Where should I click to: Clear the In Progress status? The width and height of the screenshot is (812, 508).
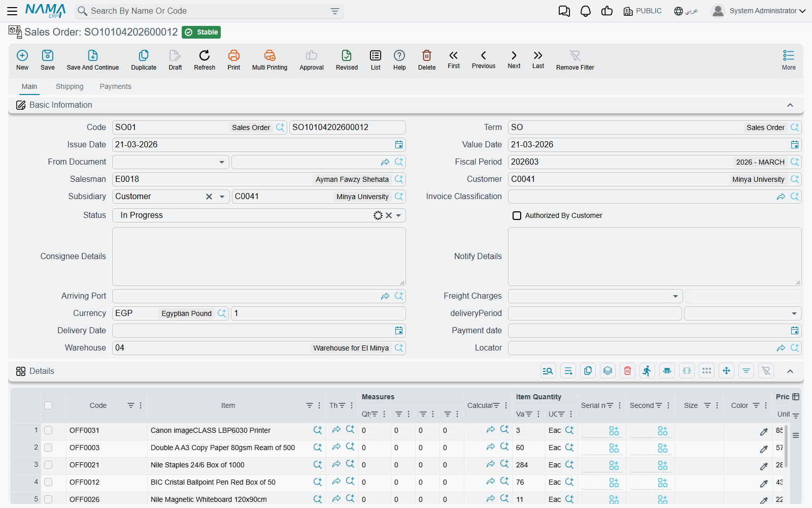tap(389, 215)
